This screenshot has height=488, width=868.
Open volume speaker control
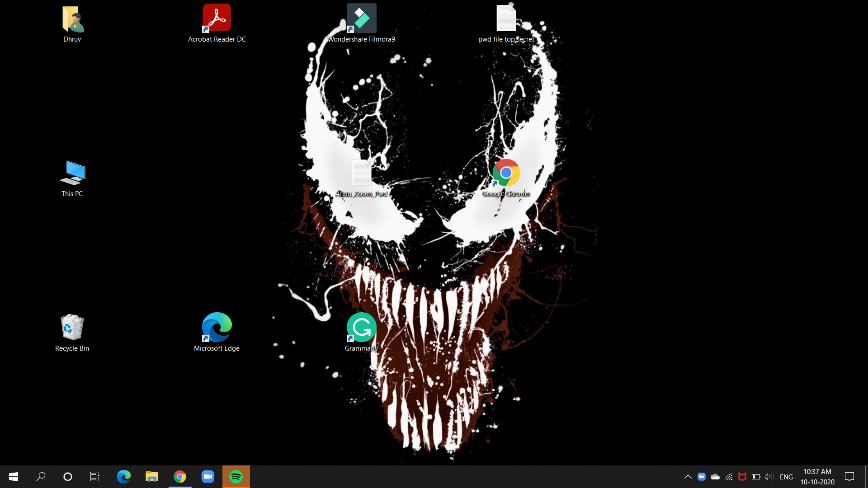pos(769,477)
